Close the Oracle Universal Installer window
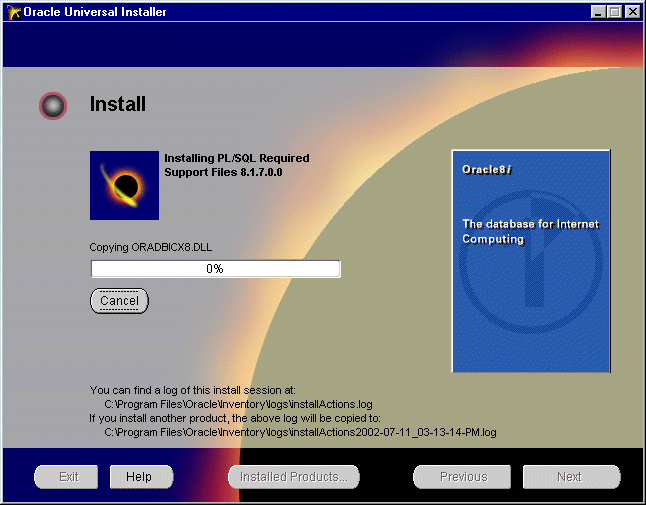Image resolution: width=646 pixels, height=505 pixels. point(632,12)
